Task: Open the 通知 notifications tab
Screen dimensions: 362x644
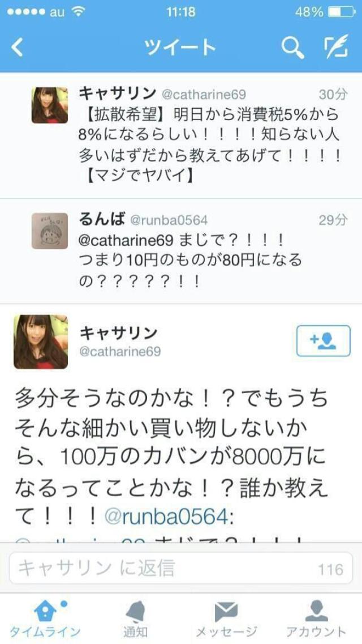Action: tap(136, 619)
